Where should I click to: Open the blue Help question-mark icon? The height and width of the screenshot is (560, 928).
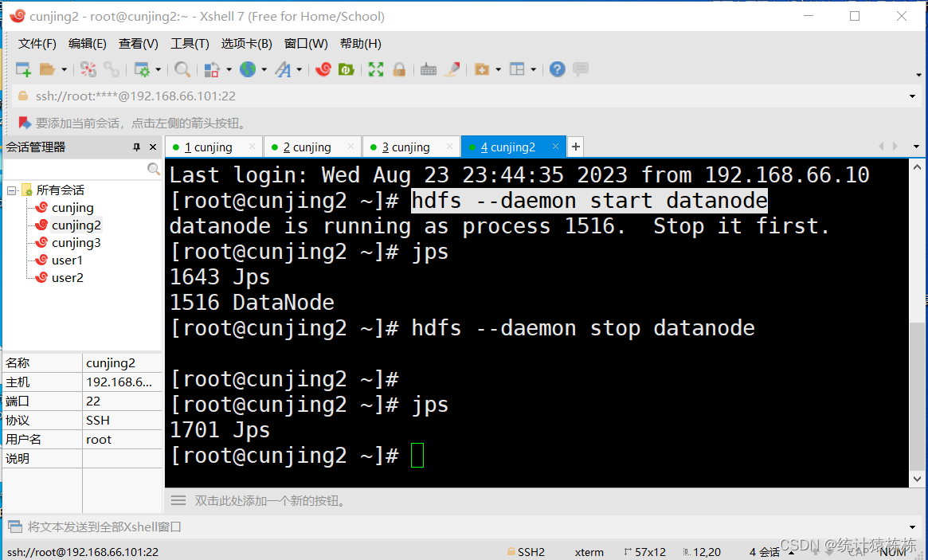click(x=557, y=69)
